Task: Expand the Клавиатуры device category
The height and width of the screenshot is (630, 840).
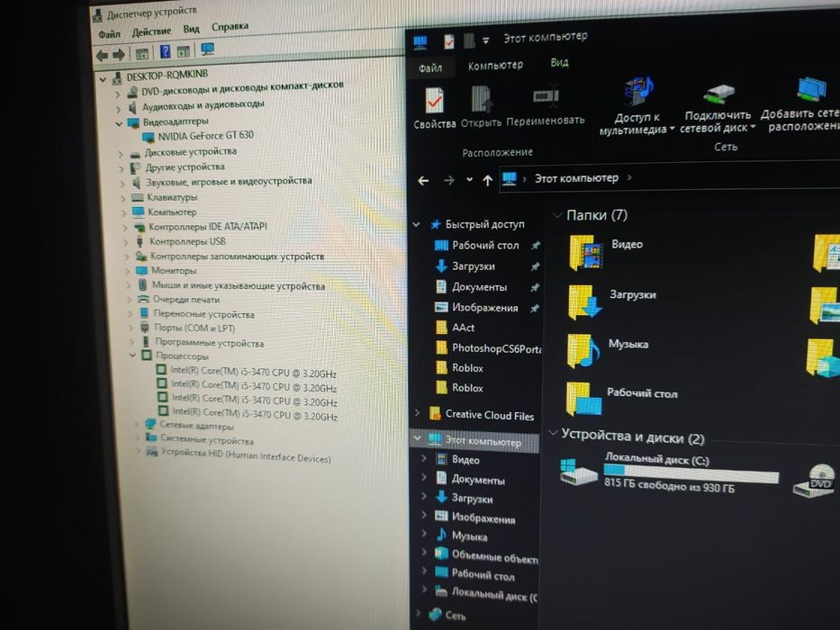Action: point(123,198)
